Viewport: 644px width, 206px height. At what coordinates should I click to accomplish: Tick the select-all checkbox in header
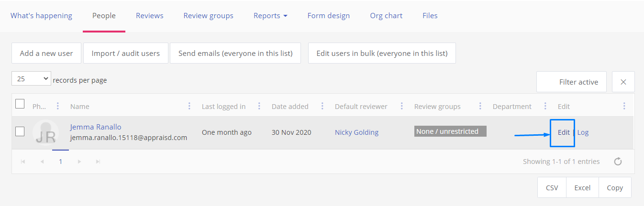pyautogui.click(x=20, y=104)
